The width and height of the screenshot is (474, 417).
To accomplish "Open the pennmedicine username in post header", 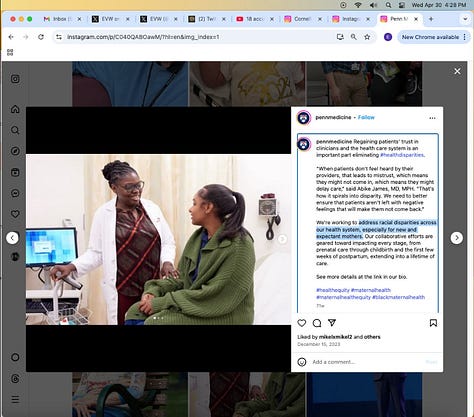I will coord(333,117).
